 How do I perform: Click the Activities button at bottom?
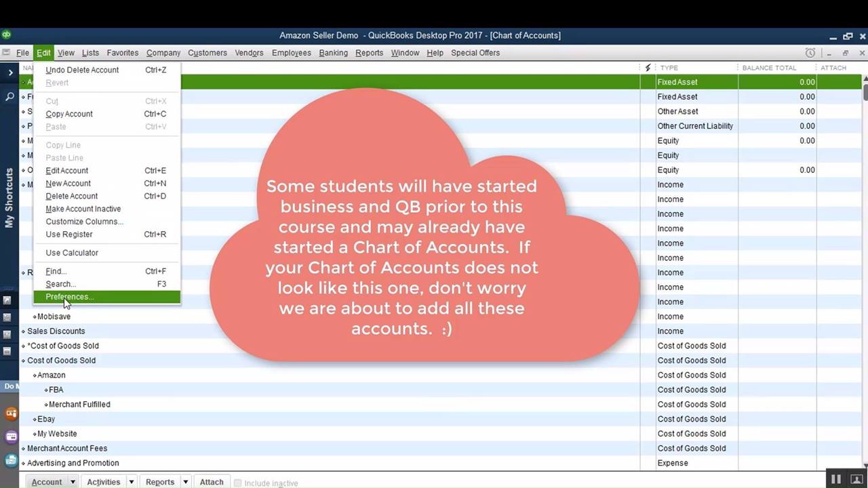click(x=103, y=482)
